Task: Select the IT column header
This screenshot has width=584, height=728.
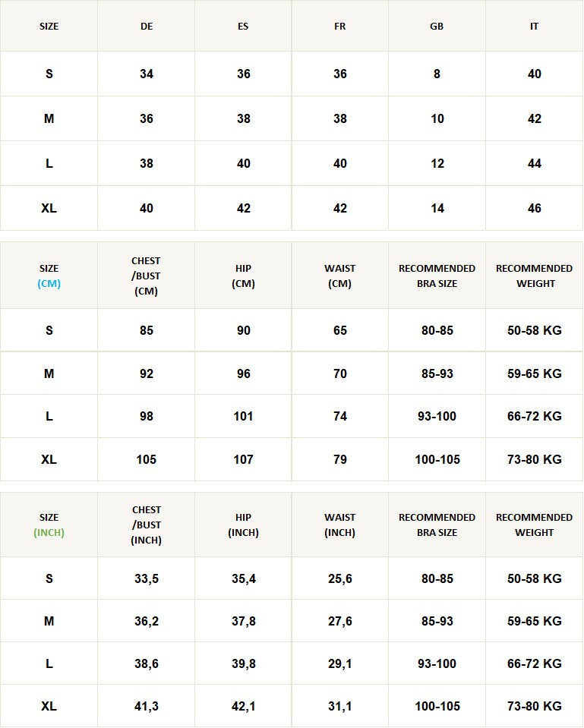Action: [535, 27]
